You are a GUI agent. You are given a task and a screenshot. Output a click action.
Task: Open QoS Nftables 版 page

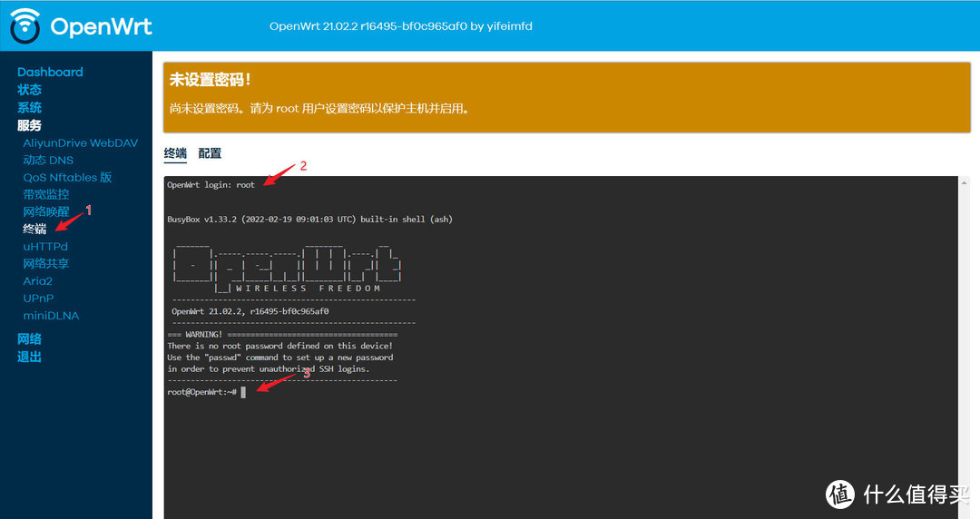[67, 178]
